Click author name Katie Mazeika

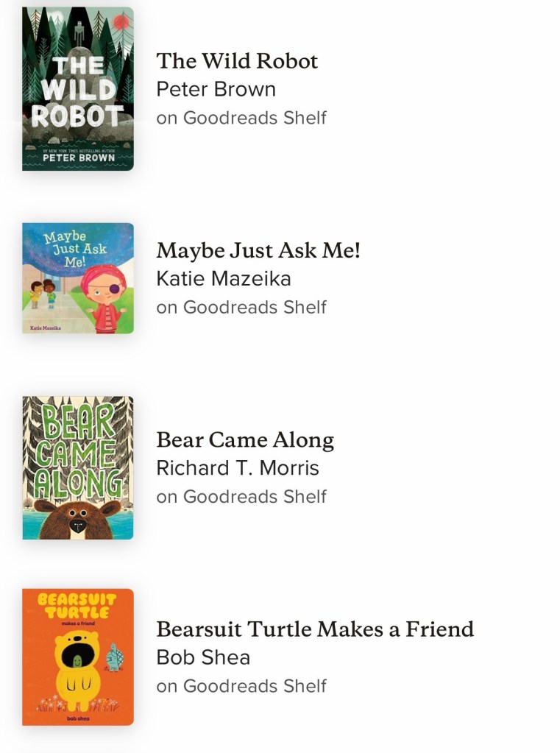224,279
